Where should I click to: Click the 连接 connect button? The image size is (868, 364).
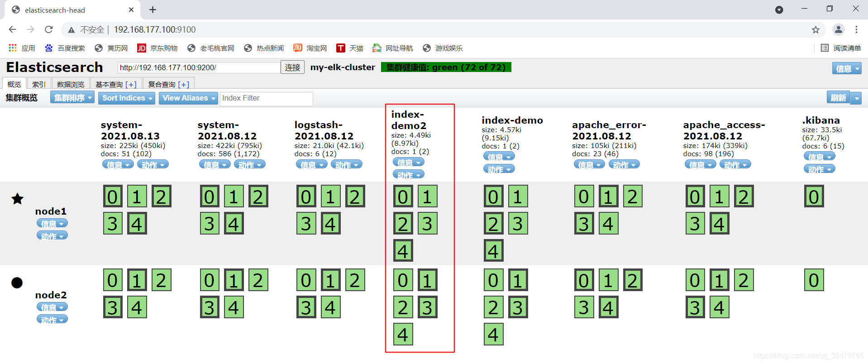tap(292, 67)
